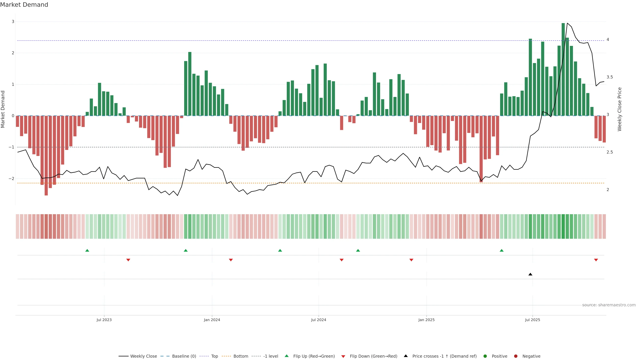Click the Flip Up green triangle legend icon
This screenshot has height=362, width=644.
coord(287,356)
